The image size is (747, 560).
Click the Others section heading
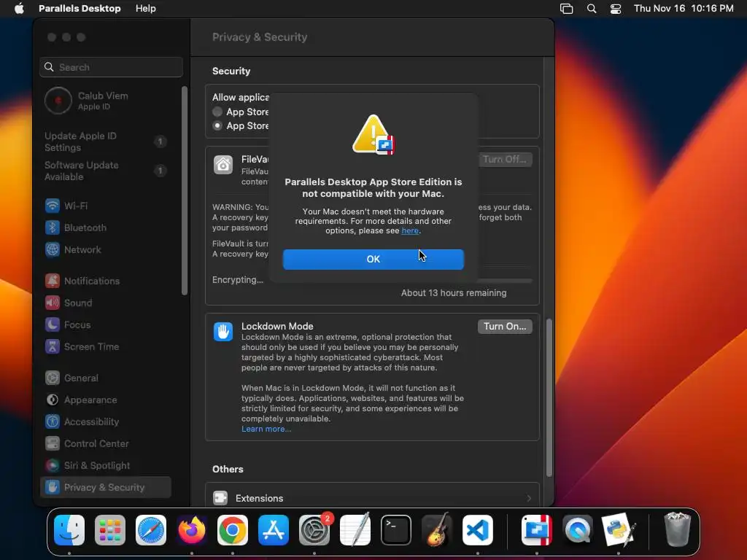pos(228,469)
